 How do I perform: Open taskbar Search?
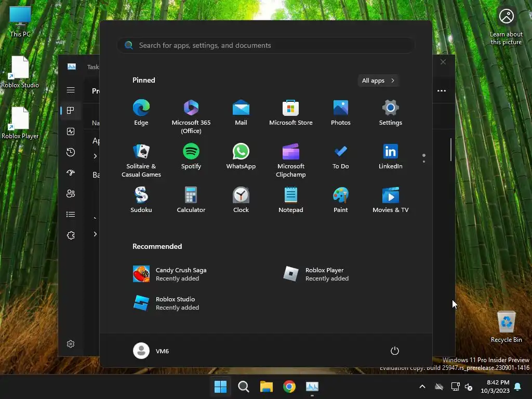[x=244, y=387]
